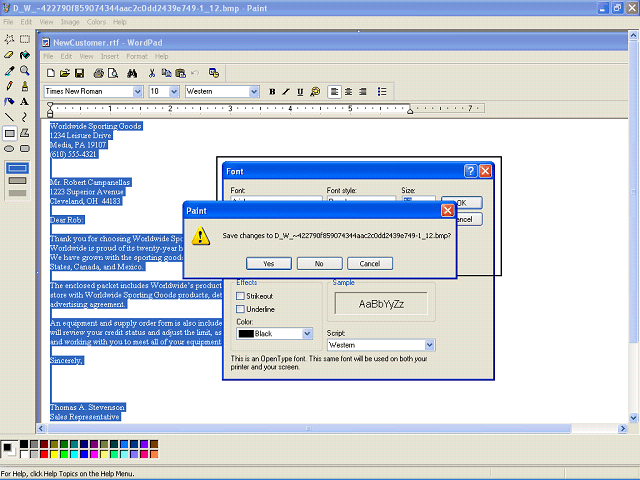Select the Free-Form Select tool in Paint
640x480 pixels.
pyautogui.click(x=9, y=39)
